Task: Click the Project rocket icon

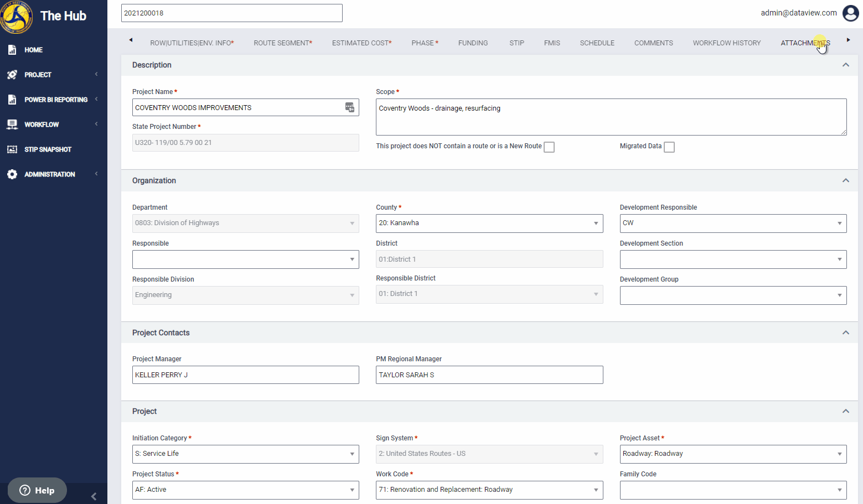Action: pyautogui.click(x=12, y=75)
